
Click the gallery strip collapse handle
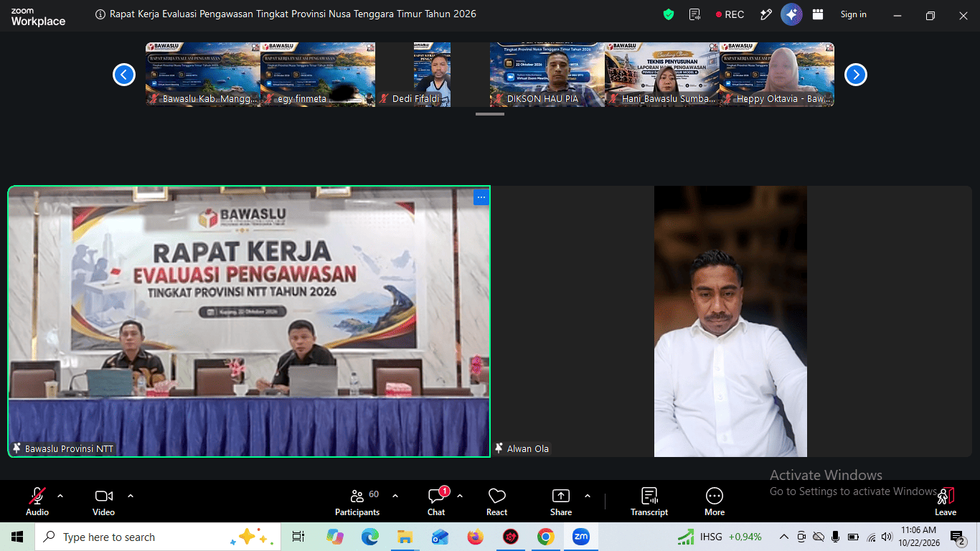[x=490, y=113]
